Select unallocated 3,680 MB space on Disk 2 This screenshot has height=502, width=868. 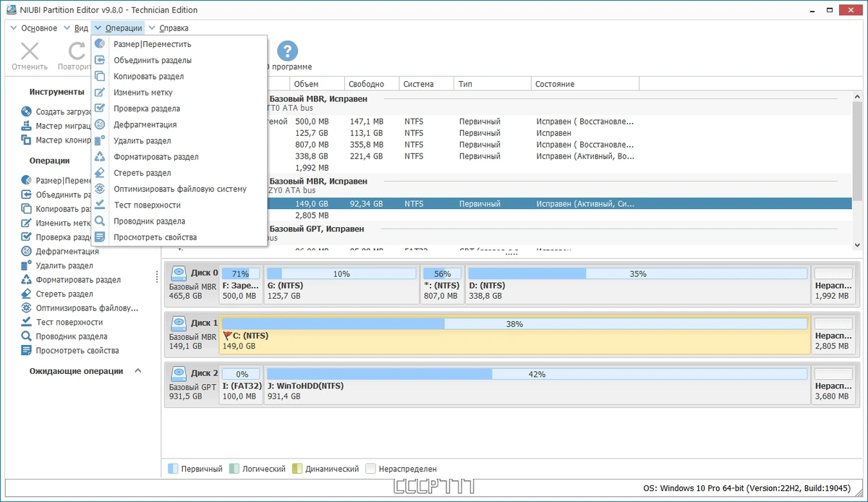(x=833, y=385)
